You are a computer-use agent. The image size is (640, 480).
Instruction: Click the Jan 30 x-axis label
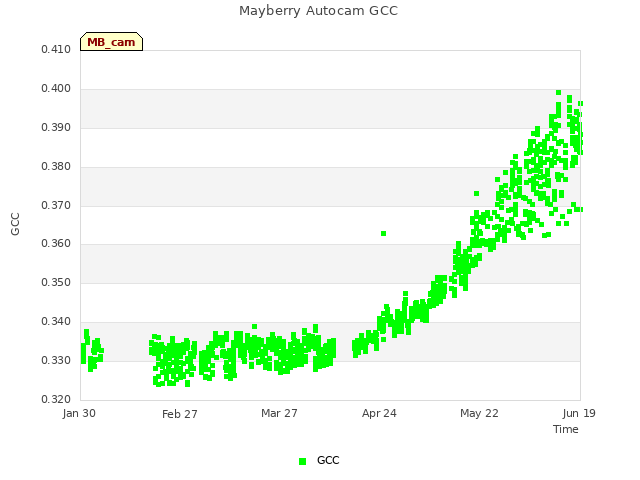[79, 413]
